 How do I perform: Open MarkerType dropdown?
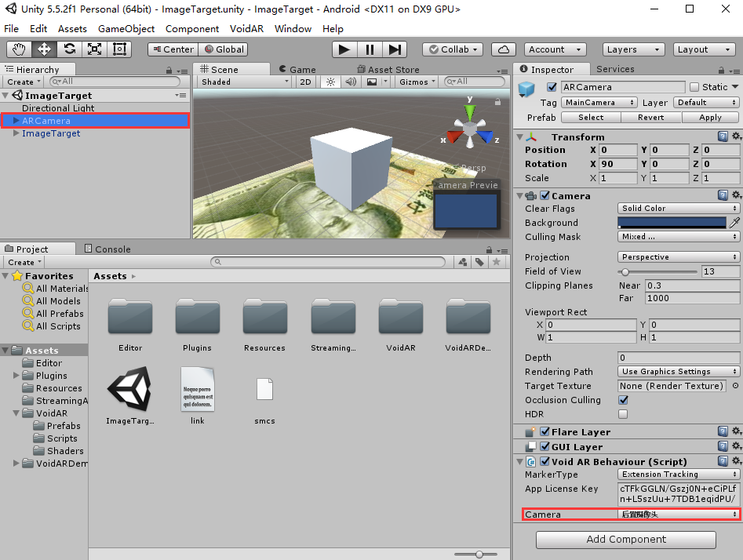[x=679, y=475]
